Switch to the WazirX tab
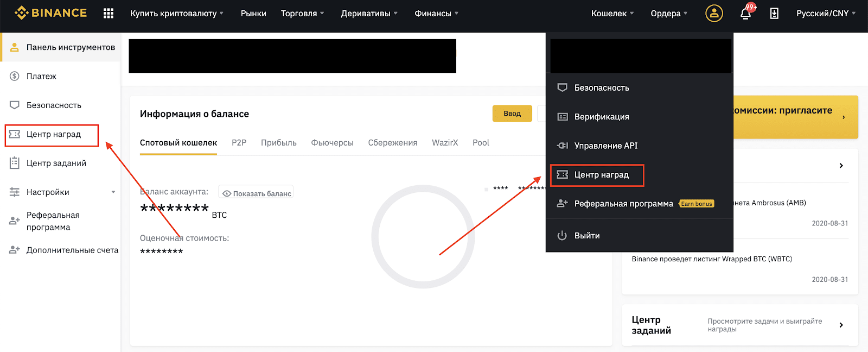868x352 pixels. [x=445, y=143]
